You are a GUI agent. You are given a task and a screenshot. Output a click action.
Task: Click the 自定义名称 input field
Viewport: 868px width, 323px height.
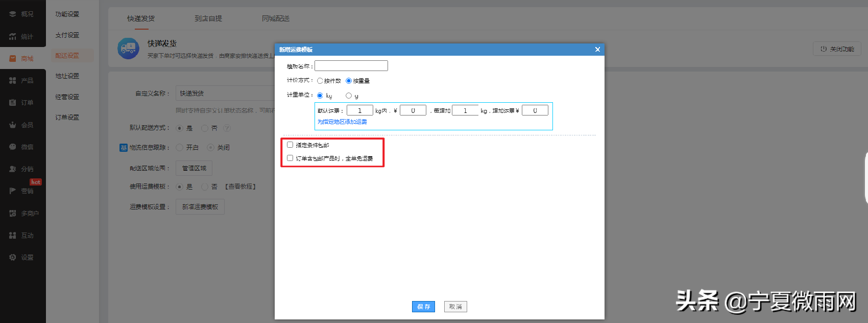(225, 94)
